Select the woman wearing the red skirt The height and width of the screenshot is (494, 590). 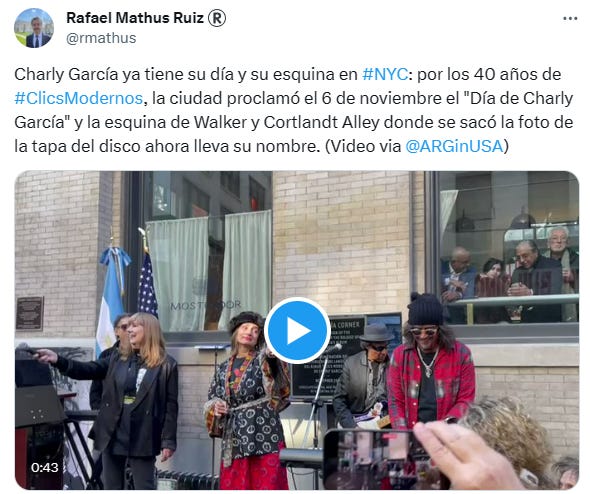pyautogui.click(x=248, y=401)
